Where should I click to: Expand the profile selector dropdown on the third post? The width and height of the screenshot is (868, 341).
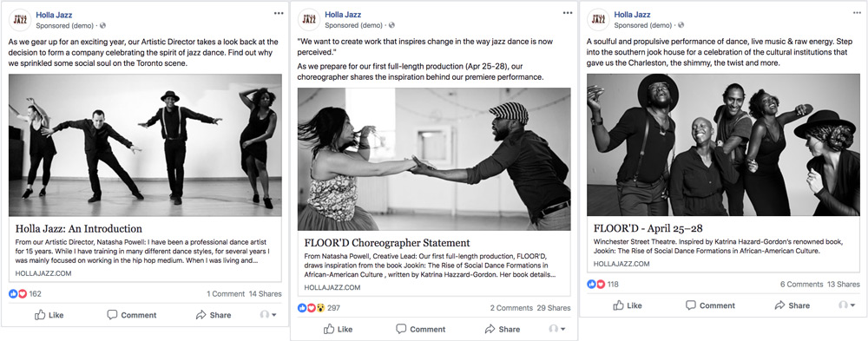click(846, 305)
